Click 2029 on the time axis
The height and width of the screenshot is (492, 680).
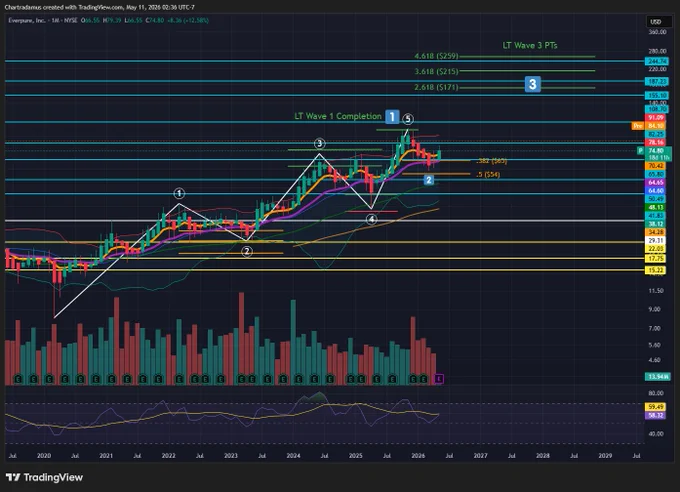pos(605,456)
